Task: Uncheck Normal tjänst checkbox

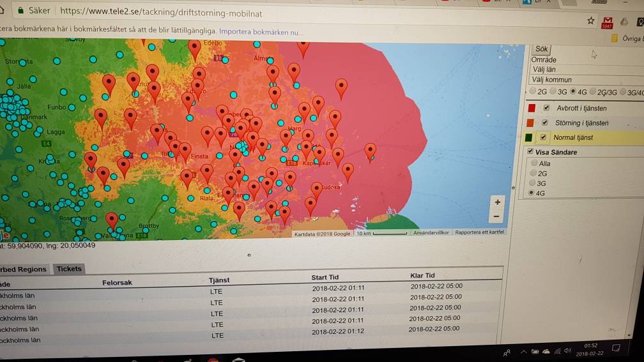Action: pyautogui.click(x=543, y=137)
